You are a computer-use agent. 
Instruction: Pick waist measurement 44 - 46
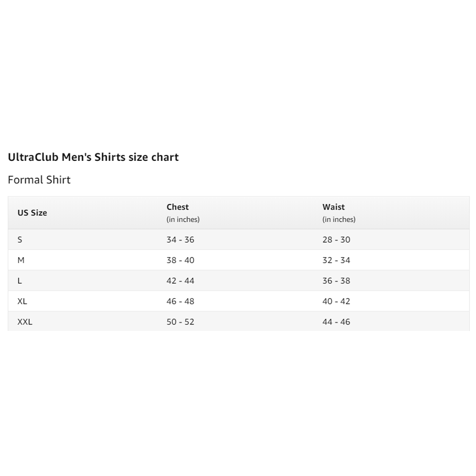point(336,322)
